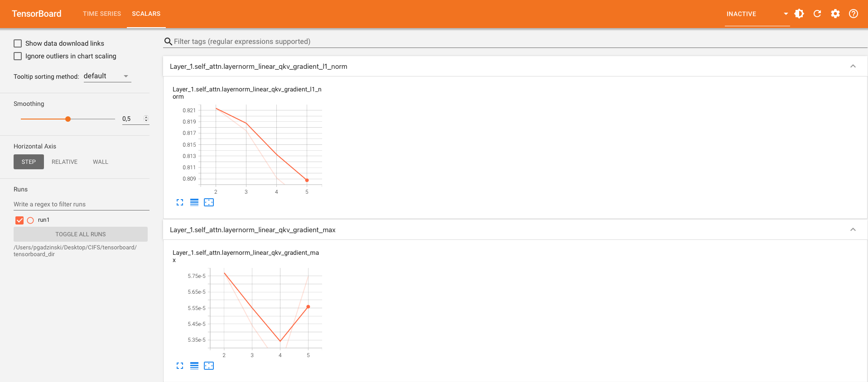The width and height of the screenshot is (868, 382).
Task: Click the TOGGLE ALL RUNS button
Action: (81, 234)
